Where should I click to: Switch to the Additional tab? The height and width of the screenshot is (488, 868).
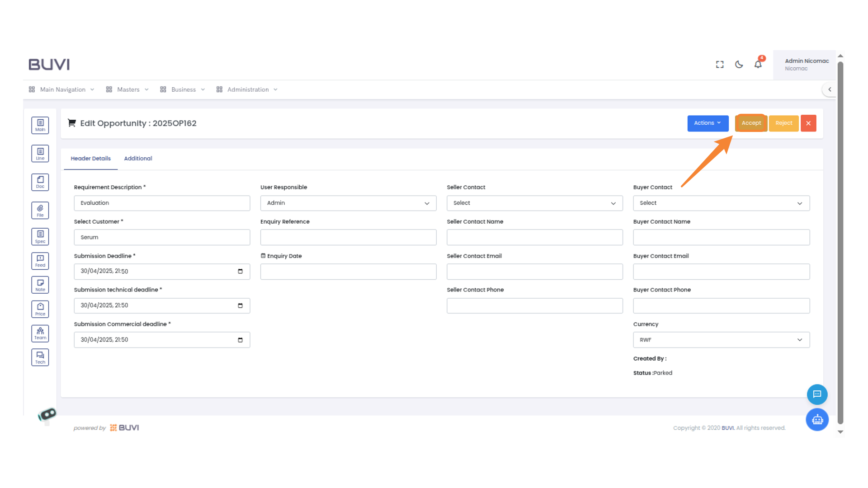point(138,159)
